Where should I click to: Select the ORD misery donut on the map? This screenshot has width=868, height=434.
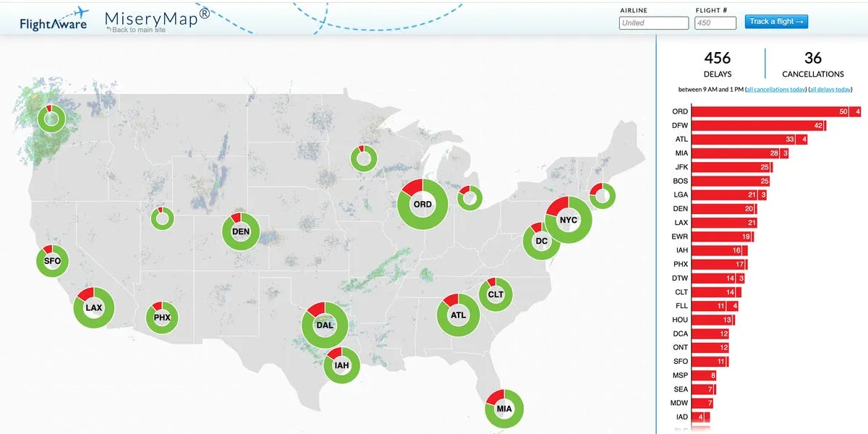click(422, 204)
